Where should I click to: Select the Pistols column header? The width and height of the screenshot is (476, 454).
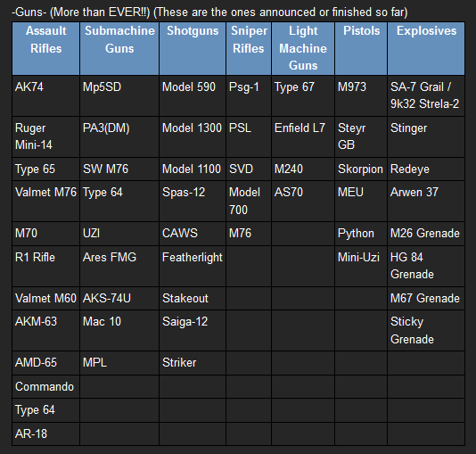tap(361, 48)
